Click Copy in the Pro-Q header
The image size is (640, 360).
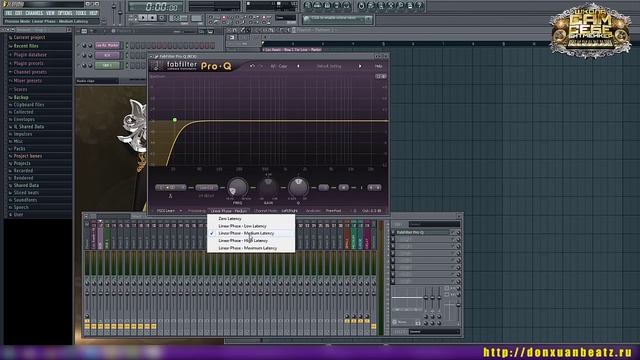pyautogui.click(x=283, y=66)
